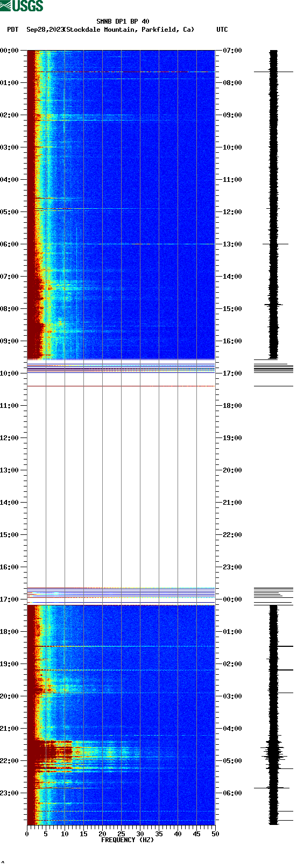
Task: Click the PDT time label 20:00
Action: (10, 696)
